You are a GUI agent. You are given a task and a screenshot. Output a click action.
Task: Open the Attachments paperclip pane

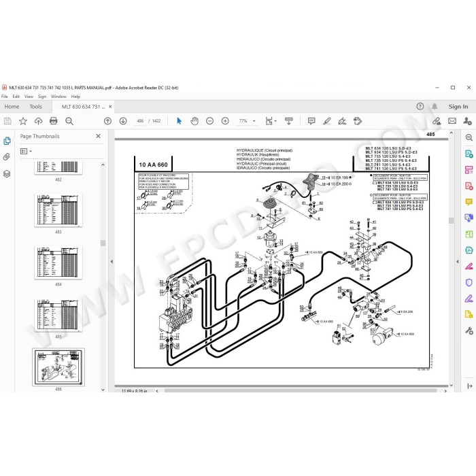(x=7, y=157)
